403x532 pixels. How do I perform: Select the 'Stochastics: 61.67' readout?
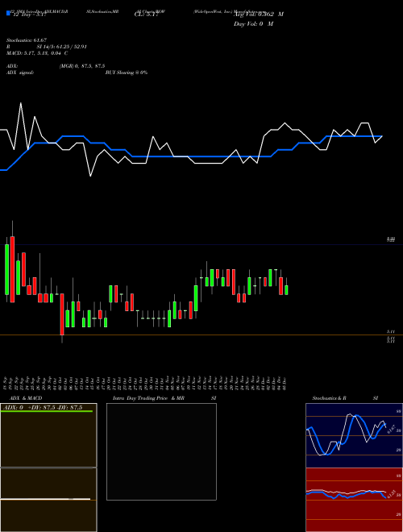click(x=27, y=40)
